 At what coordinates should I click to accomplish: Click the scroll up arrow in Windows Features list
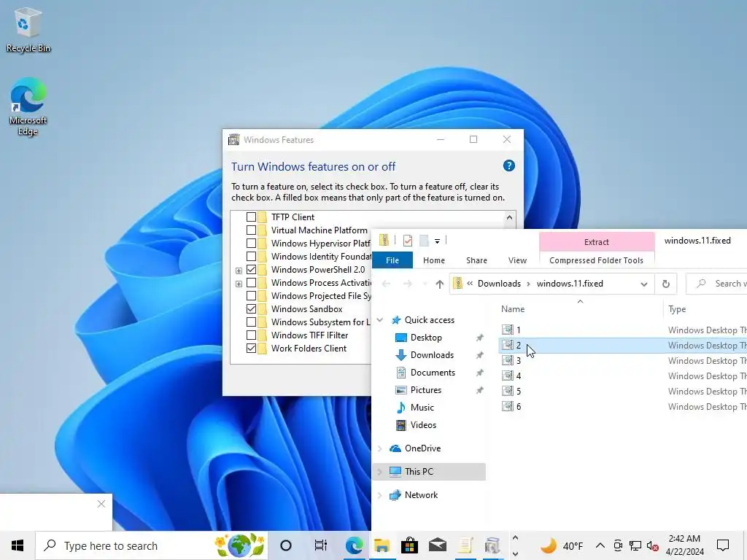(509, 217)
